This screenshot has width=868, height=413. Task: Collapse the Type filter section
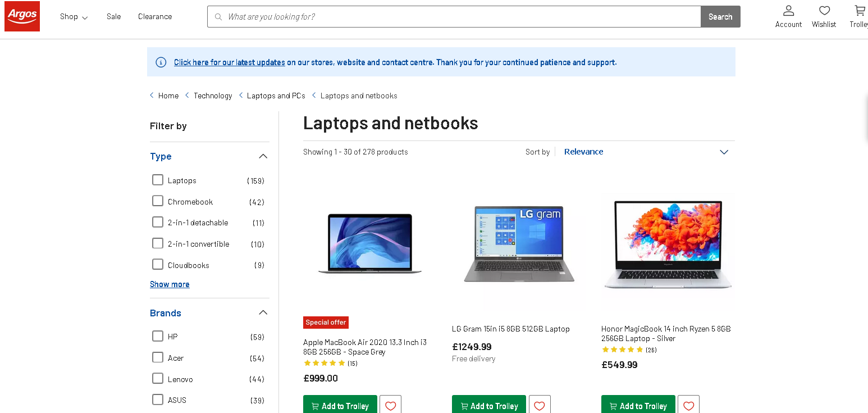263,156
